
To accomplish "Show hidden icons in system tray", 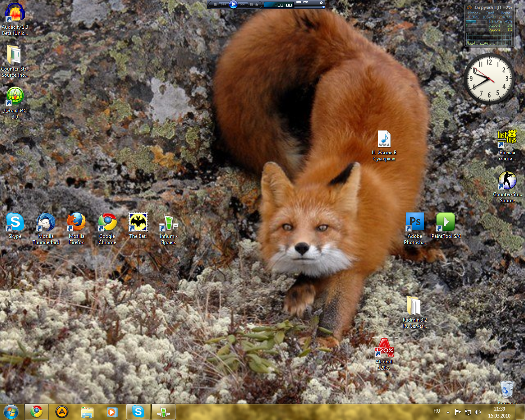I will click(x=448, y=412).
